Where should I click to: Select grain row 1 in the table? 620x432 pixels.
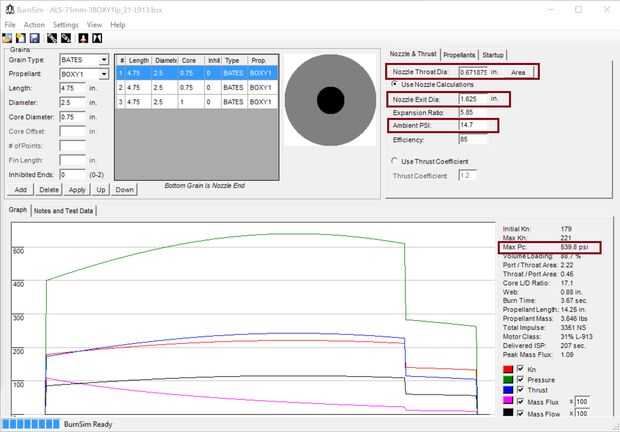197,73
